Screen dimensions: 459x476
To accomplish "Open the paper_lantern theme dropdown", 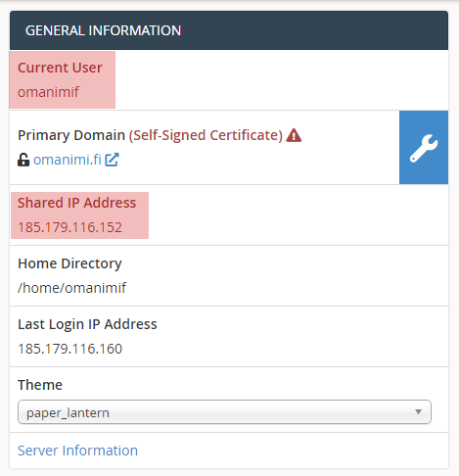I will [x=224, y=412].
